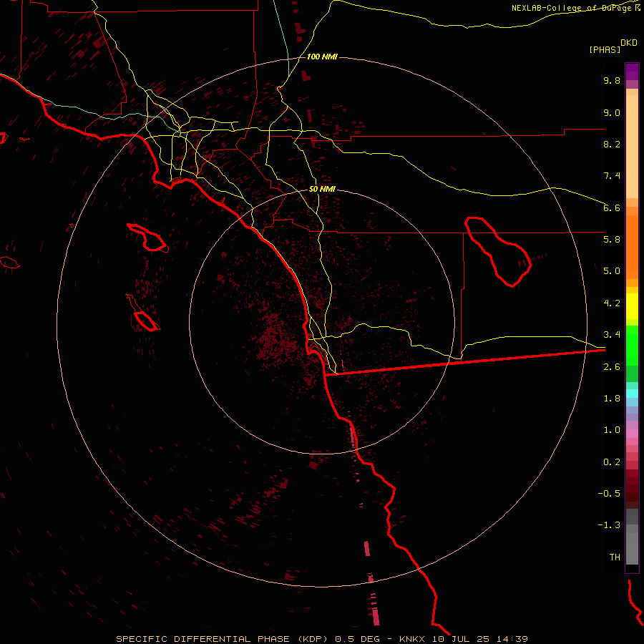Click the yellow color bar segment near 4.2
The image size is (644, 644).
[632, 306]
